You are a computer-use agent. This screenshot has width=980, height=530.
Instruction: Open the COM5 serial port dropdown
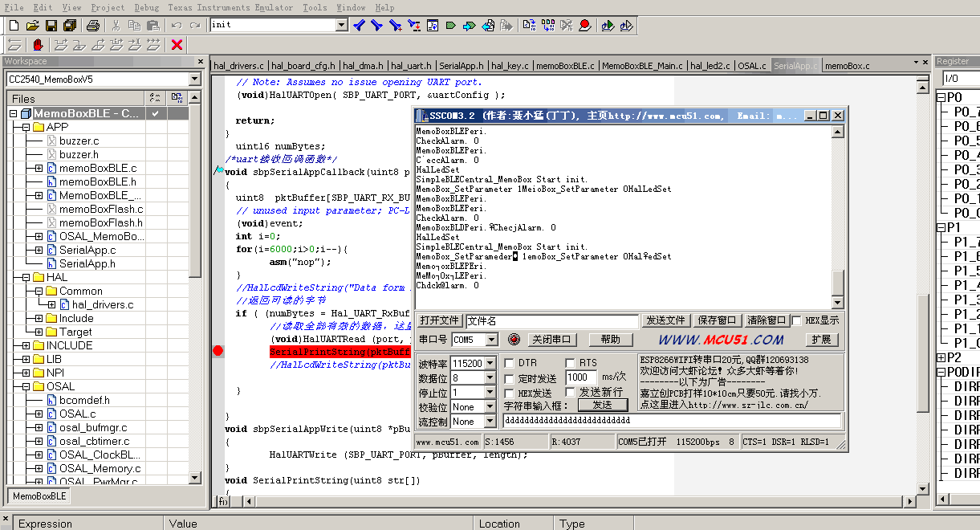pyautogui.click(x=490, y=340)
